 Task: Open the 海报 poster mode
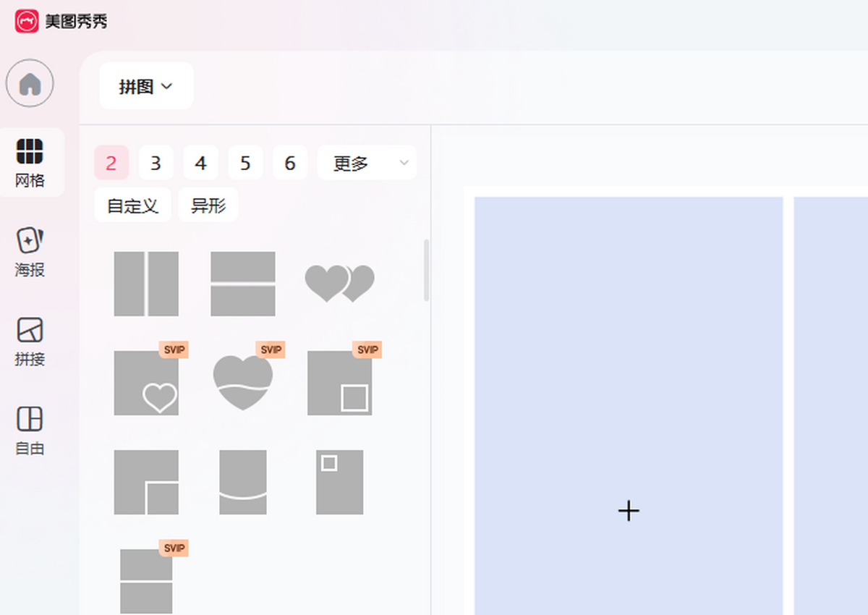point(30,252)
